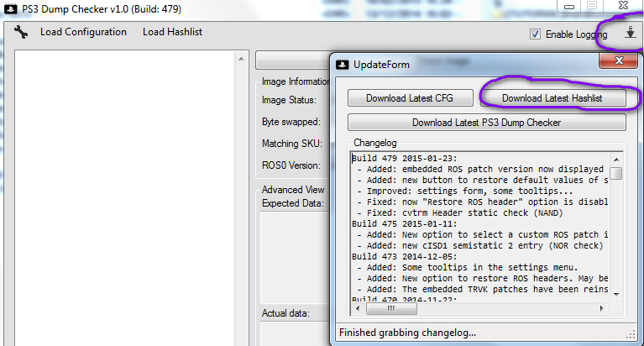Click the 'Image Status:' label
Viewport: 644px width, 346px height.
289,100
